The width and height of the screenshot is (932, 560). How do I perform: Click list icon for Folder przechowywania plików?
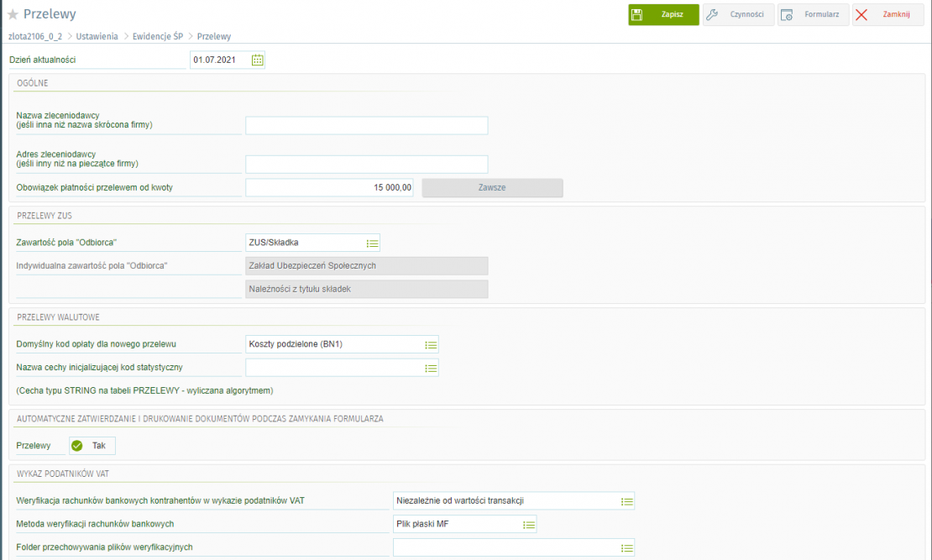click(x=626, y=548)
